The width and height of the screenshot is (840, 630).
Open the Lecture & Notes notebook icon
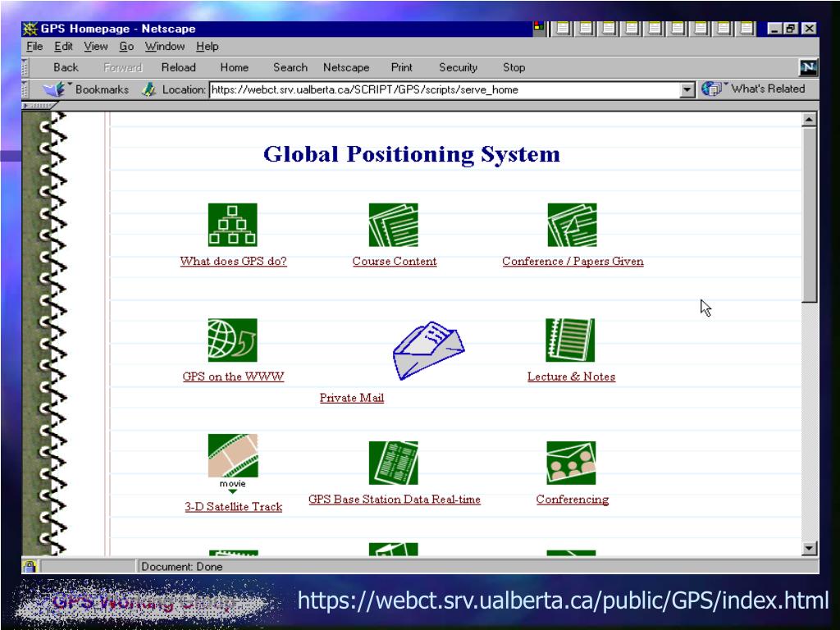570,340
